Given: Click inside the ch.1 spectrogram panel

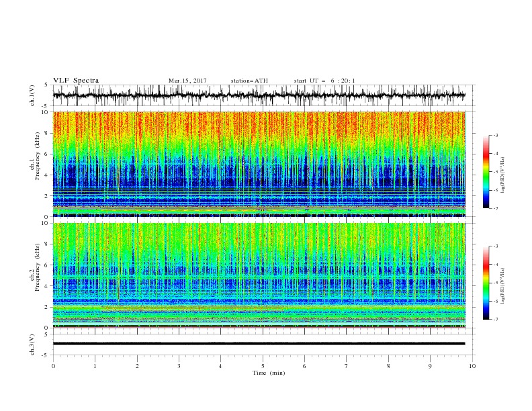Looking at the screenshot, I should click(x=259, y=164).
